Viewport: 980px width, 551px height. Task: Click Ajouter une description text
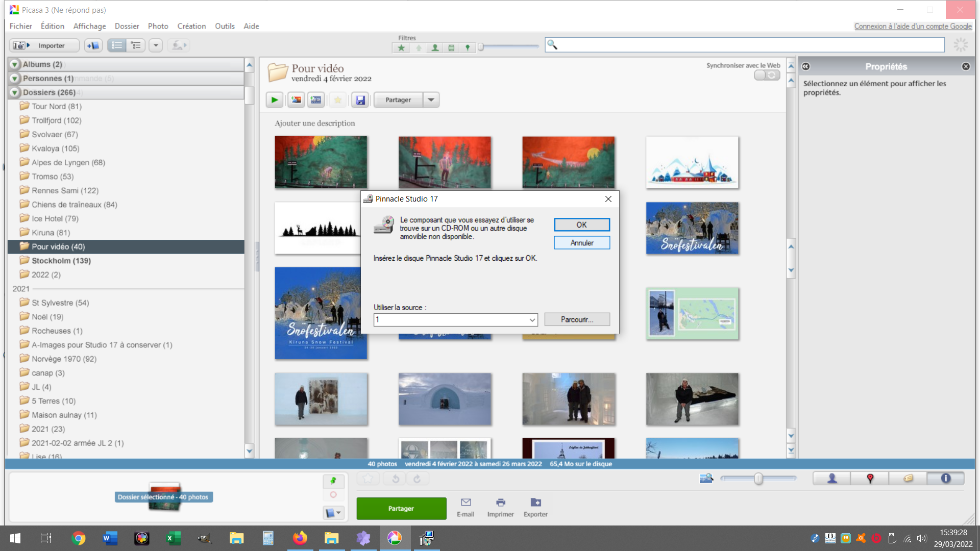[315, 123]
